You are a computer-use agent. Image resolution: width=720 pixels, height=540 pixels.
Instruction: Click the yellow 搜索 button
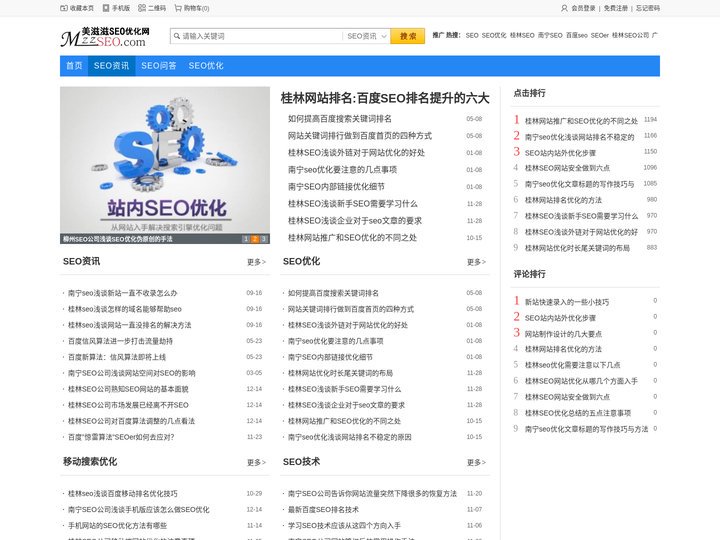pyautogui.click(x=408, y=36)
